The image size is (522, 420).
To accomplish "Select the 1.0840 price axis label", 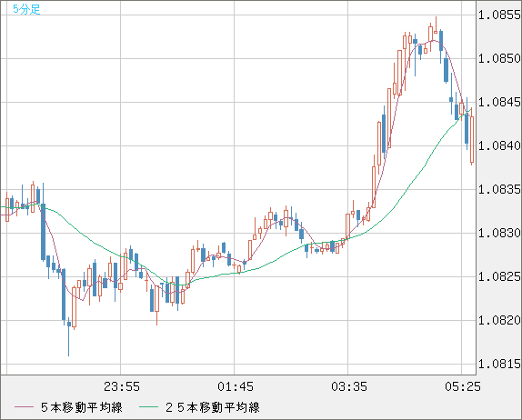I will coord(499,145).
